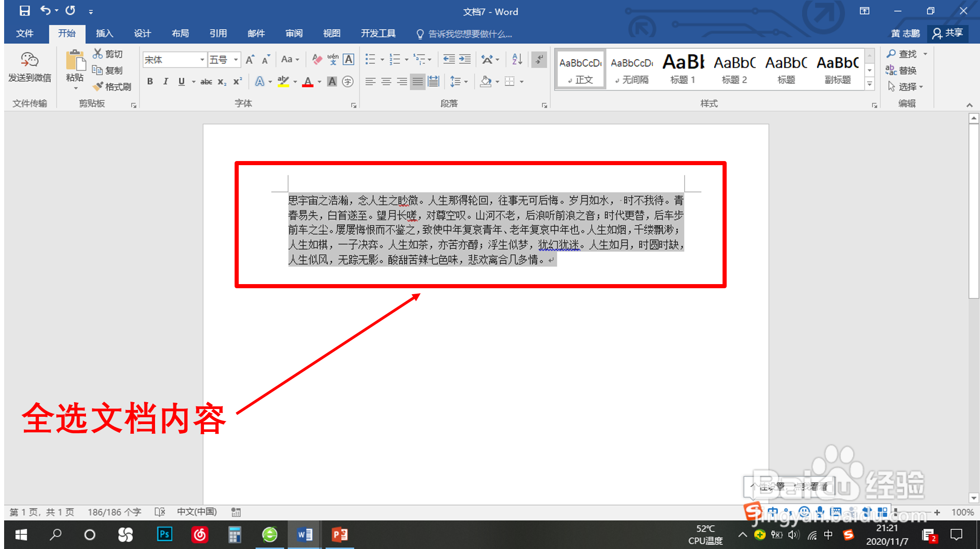Click the Share (共享) button
The width and height of the screenshot is (980, 549).
coord(948,33)
